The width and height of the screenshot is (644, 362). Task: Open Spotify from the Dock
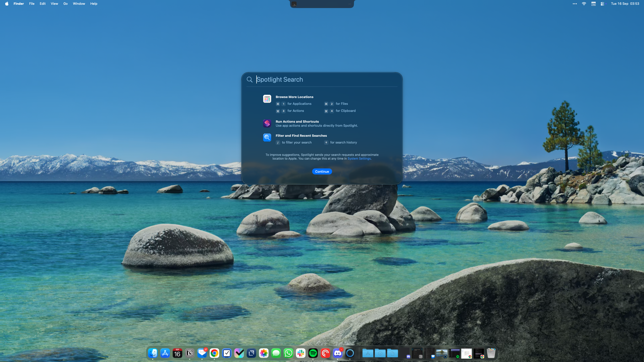[x=313, y=353]
